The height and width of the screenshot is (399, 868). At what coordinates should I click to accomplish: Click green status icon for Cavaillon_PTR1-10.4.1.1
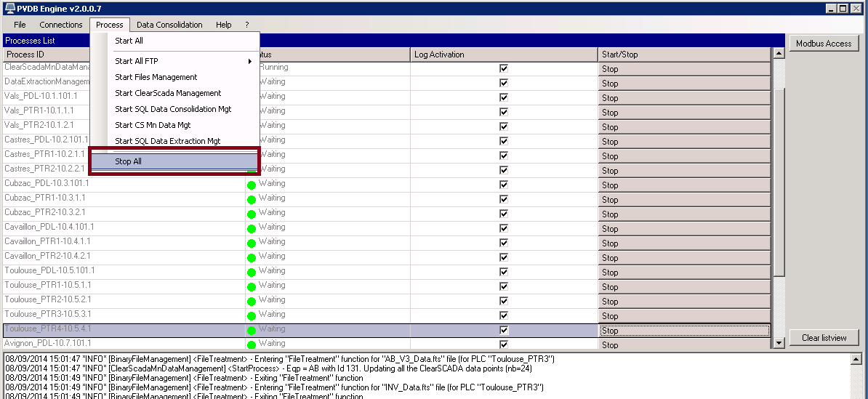pyautogui.click(x=252, y=243)
